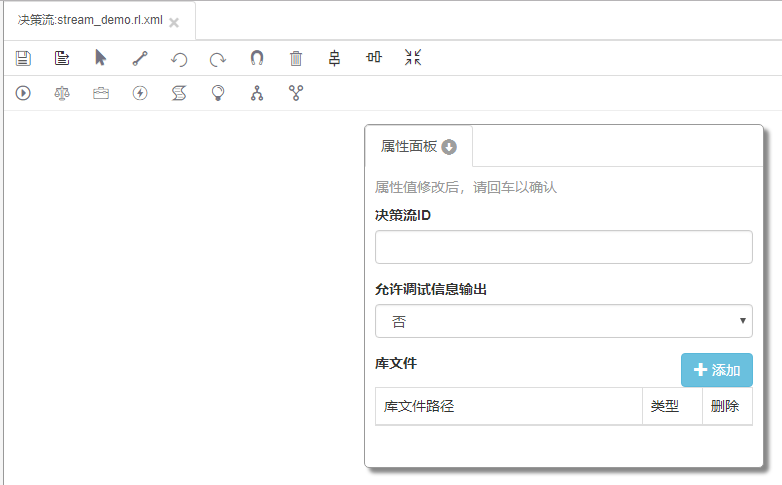The image size is (782, 485).
Task: Add a start node with play icon
Action: (x=23, y=93)
